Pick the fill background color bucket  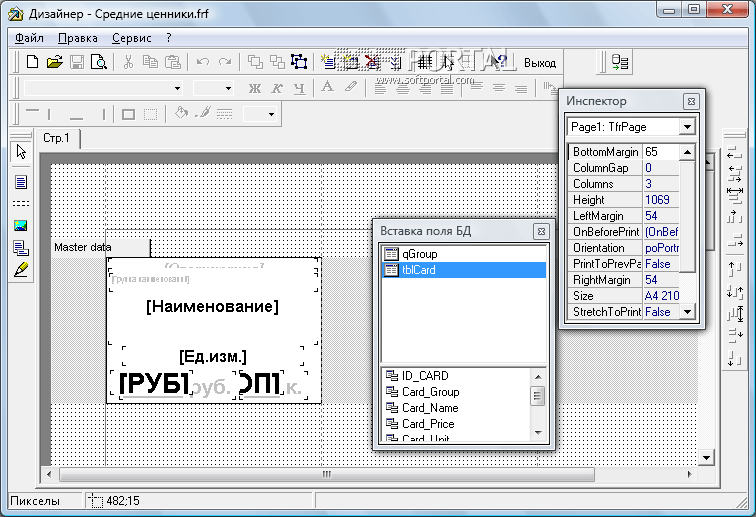click(181, 114)
